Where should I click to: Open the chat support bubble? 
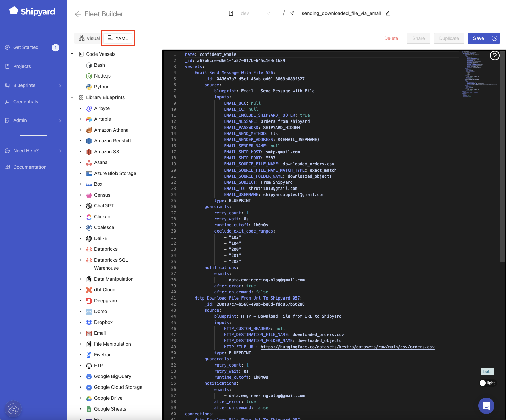pyautogui.click(x=486, y=406)
